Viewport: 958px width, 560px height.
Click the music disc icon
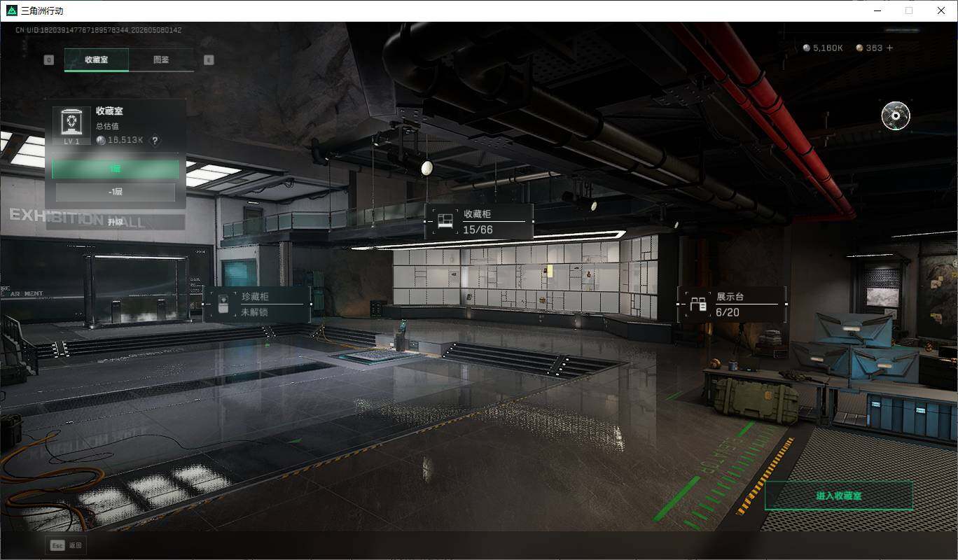[895, 115]
